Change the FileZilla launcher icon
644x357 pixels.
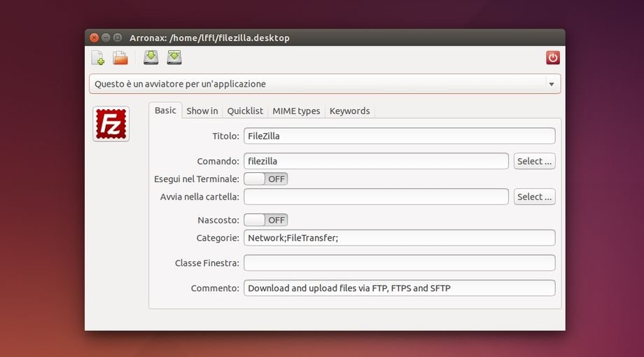pyautogui.click(x=111, y=124)
